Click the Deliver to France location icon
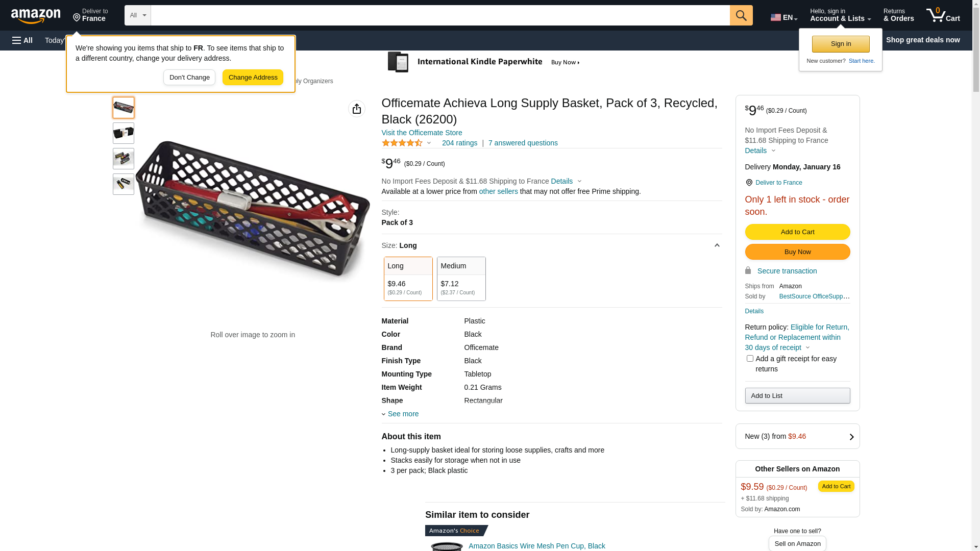Viewport: 980px width, 551px height. coord(749,183)
